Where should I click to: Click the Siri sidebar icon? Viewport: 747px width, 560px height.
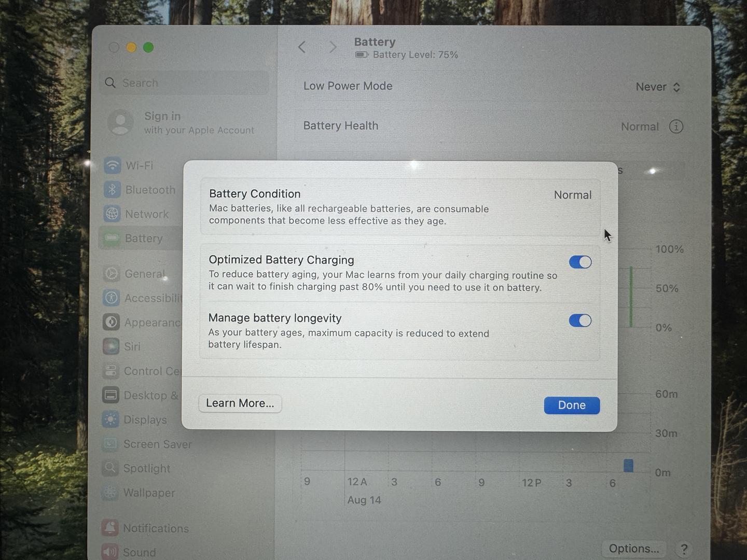(x=111, y=346)
